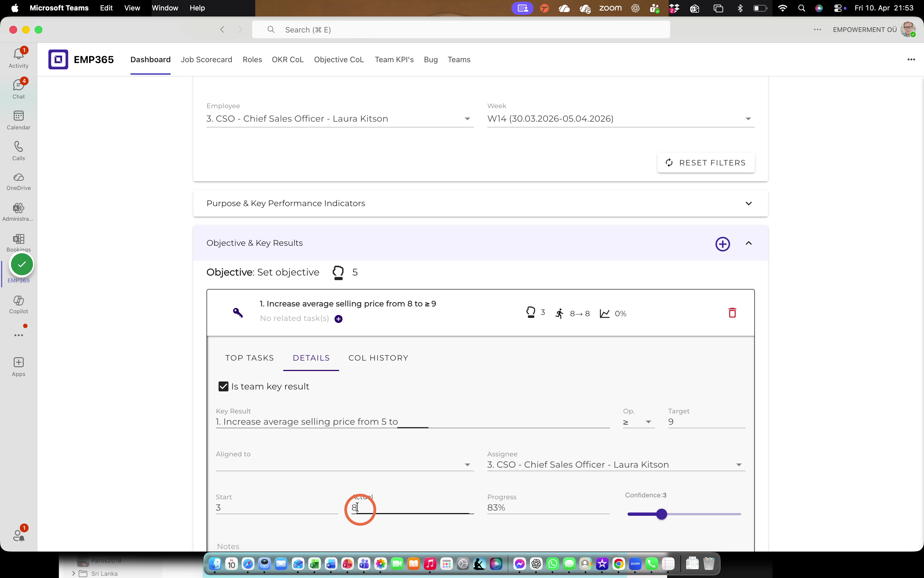Open the Window menu in the menu bar

tap(165, 8)
